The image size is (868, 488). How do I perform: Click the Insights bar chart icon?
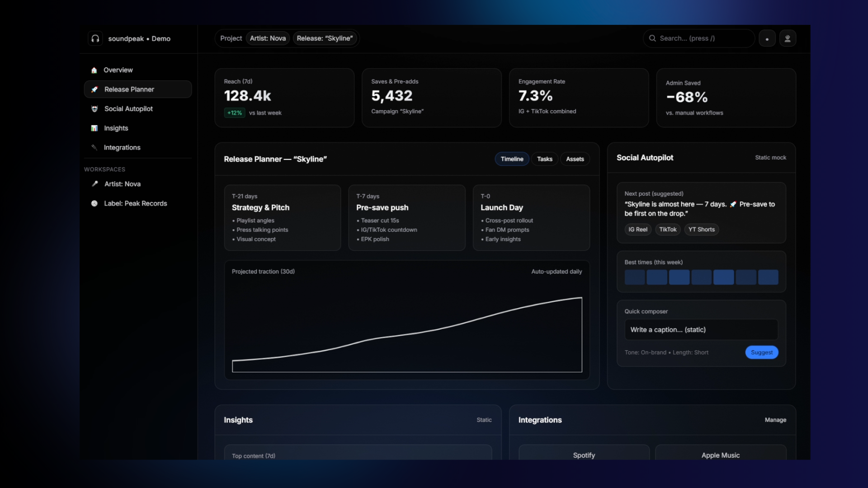[94, 128]
